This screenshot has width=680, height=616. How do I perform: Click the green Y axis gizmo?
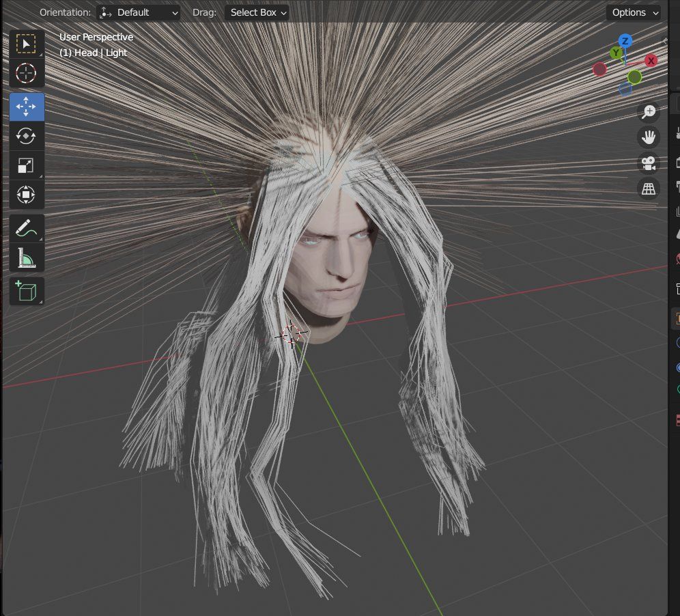click(x=617, y=53)
